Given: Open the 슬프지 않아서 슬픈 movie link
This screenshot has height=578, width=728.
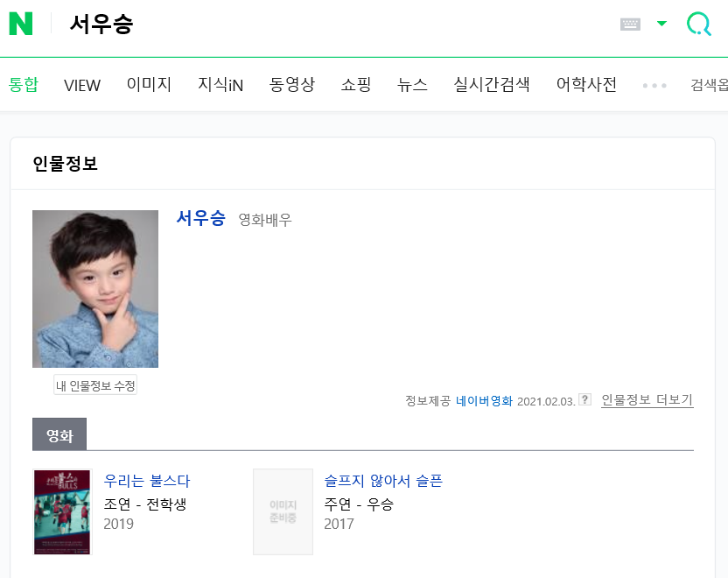Looking at the screenshot, I should [383, 481].
